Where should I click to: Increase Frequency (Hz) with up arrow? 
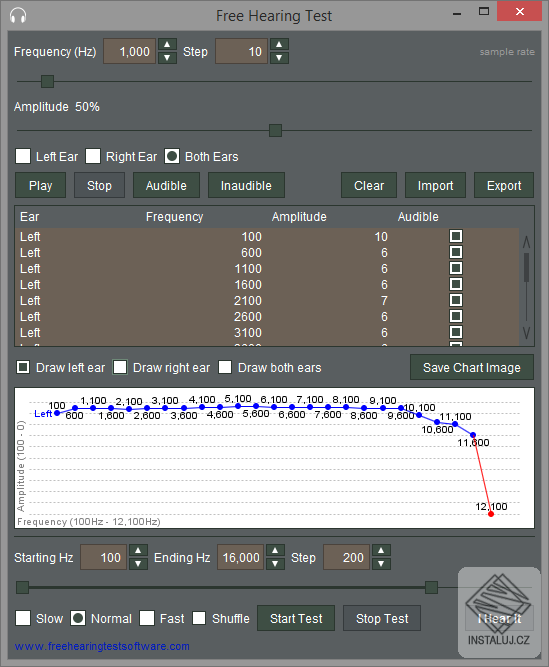click(x=167, y=44)
